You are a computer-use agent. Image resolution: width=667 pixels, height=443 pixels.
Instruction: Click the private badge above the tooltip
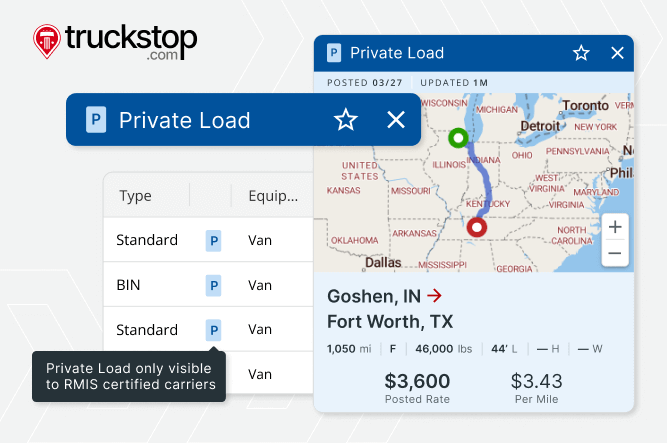(x=213, y=330)
